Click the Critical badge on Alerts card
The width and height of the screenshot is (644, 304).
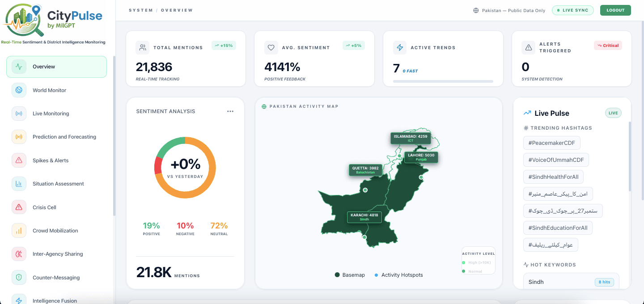(608, 46)
